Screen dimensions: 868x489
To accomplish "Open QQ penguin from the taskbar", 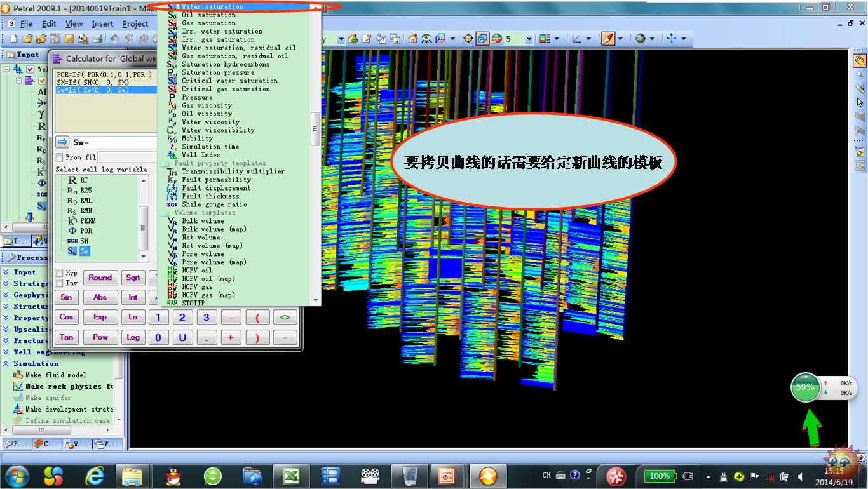I will click(173, 475).
